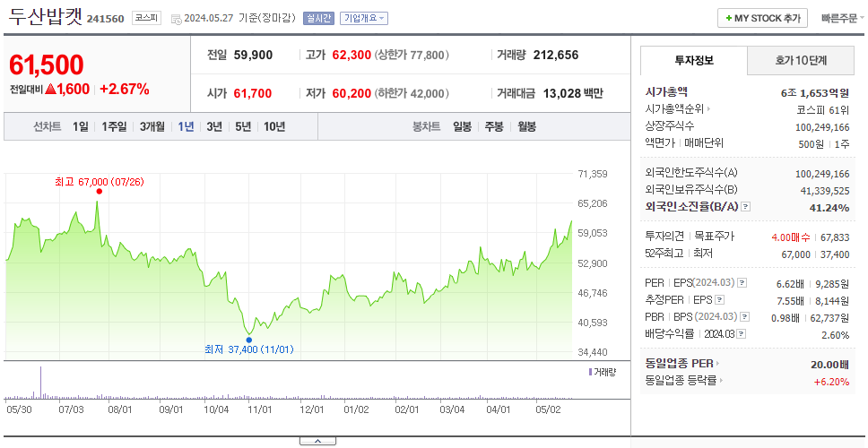This screenshot has width=868, height=448.
Task: Show the 일봉 daily candle chart
Action: (462, 126)
